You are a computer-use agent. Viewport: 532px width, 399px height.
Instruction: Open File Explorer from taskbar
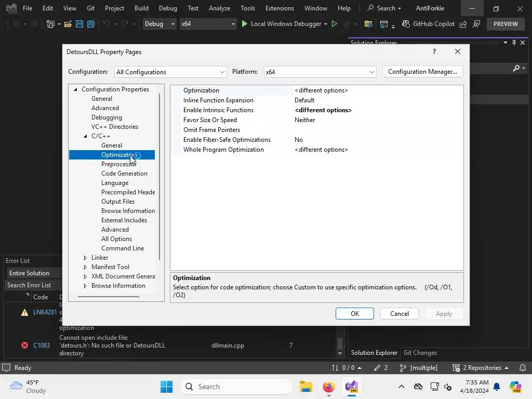[305, 387]
